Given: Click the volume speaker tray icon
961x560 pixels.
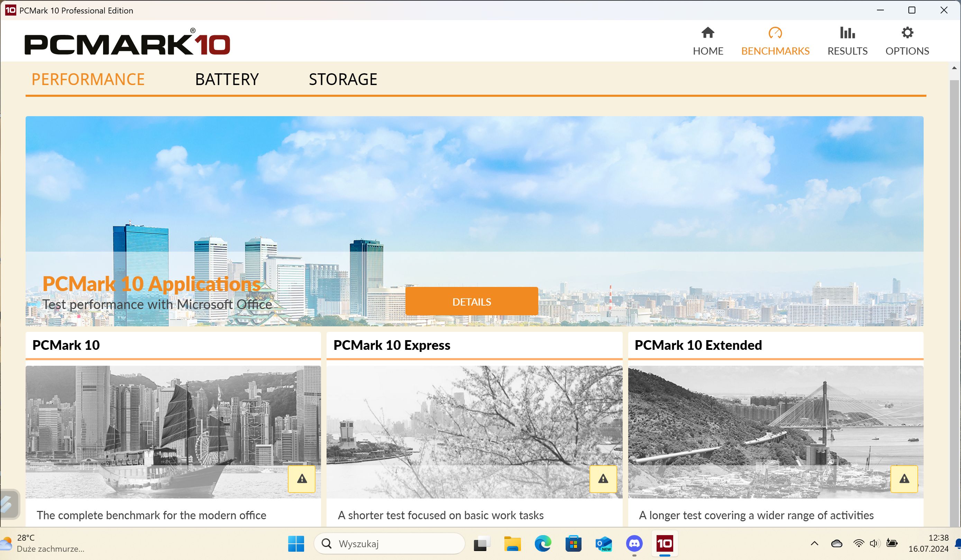Looking at the screenshot, I should [875, 544].
